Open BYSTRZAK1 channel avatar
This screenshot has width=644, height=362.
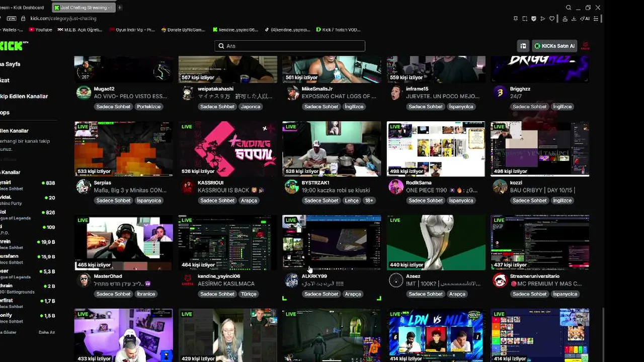click(x=292, y=187)
